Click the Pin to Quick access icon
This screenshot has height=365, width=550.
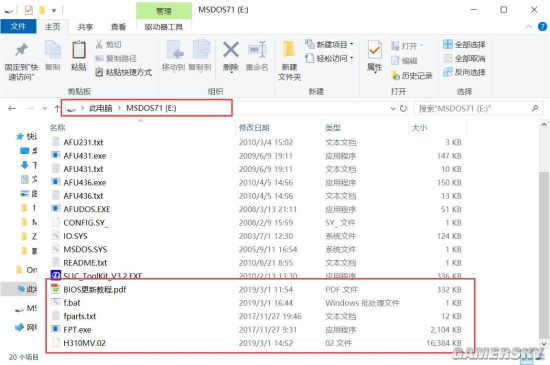[21, 50]
